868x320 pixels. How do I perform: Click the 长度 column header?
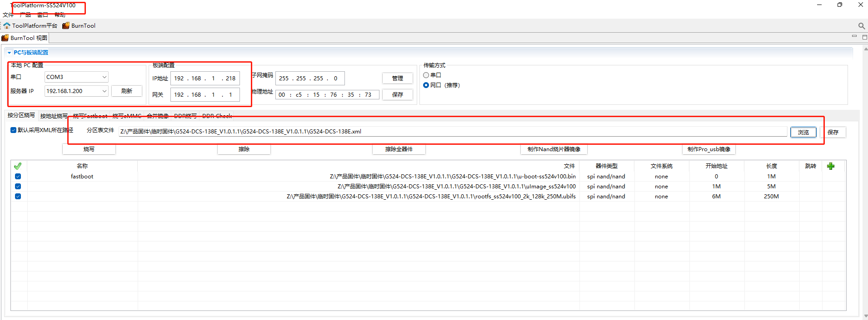[x=772, y=166]
